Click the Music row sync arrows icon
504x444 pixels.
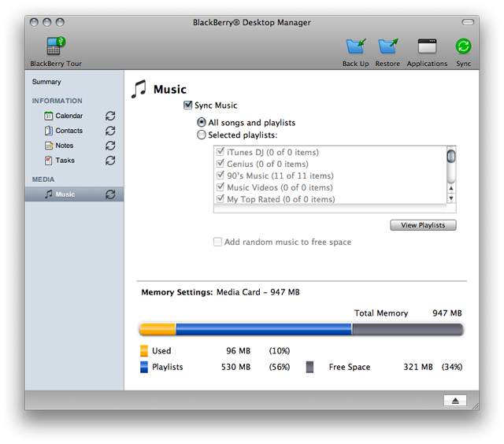(110, 194)
